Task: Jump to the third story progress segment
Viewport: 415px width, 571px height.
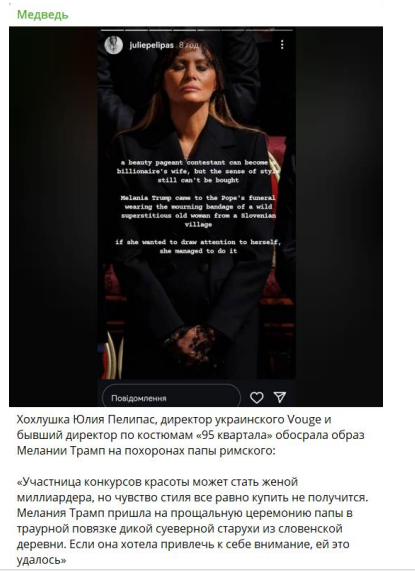Action: pos(161,30)
